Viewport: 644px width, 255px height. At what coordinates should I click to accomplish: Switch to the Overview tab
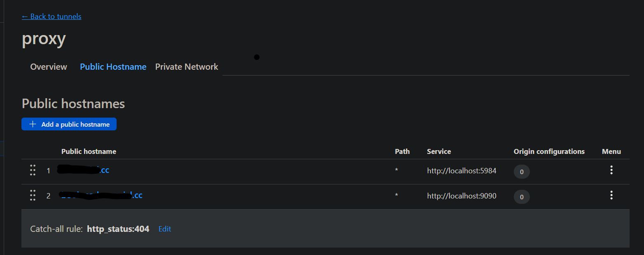click(x=49, y=67)
